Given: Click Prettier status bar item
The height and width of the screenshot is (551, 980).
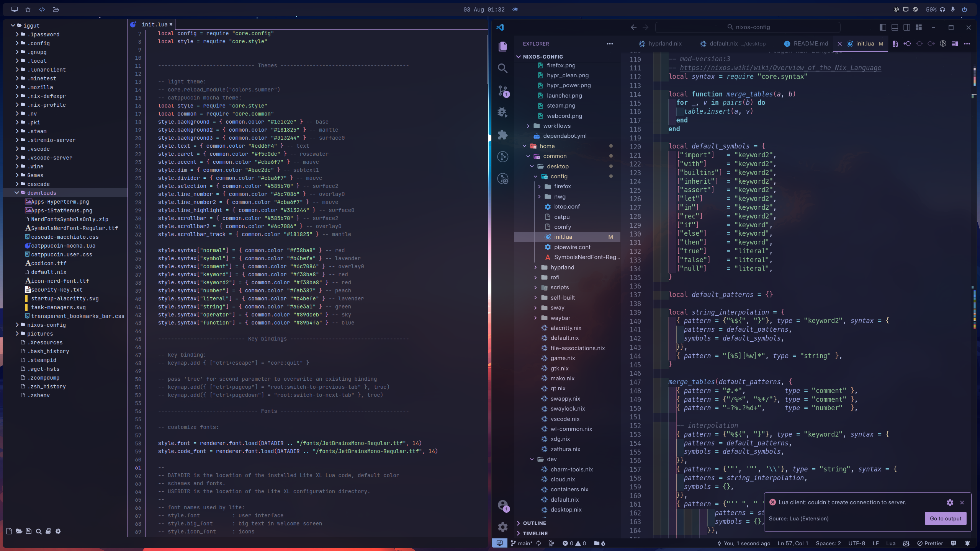Looking at the screenshot, I should pyautogui.click(x=930, y=543).
